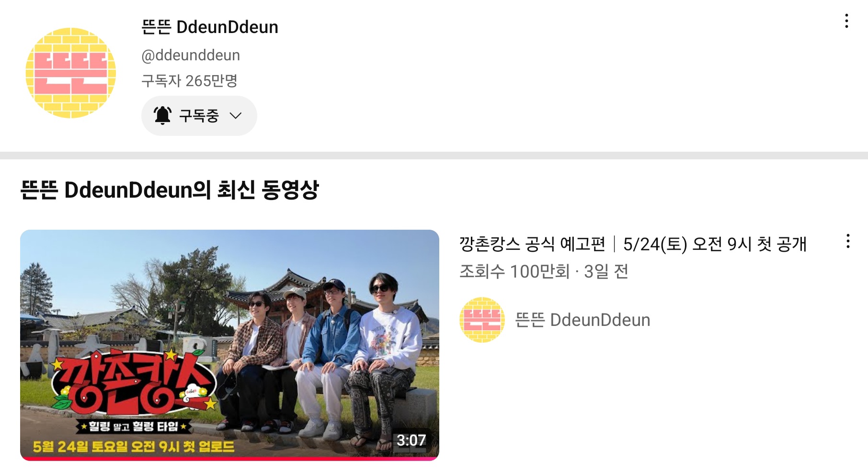Screen dimensions: 868x470
Task: Click the 구독중 subscribed button
Action: click(x=199, y=116)
